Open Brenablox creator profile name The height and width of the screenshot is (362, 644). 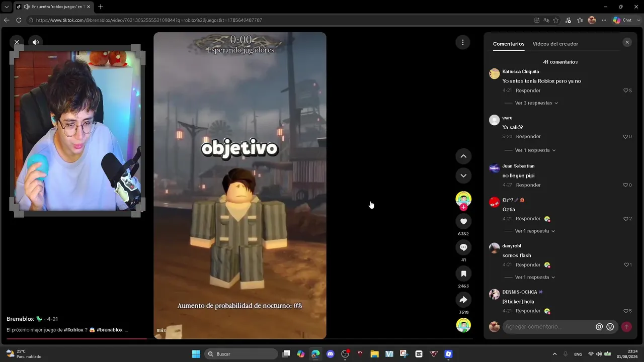pos(20,319)
